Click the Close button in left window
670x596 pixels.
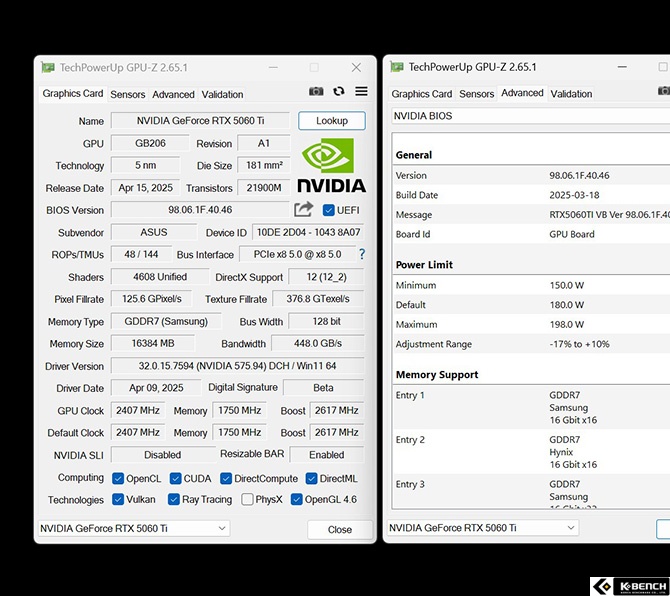point(340,529)
